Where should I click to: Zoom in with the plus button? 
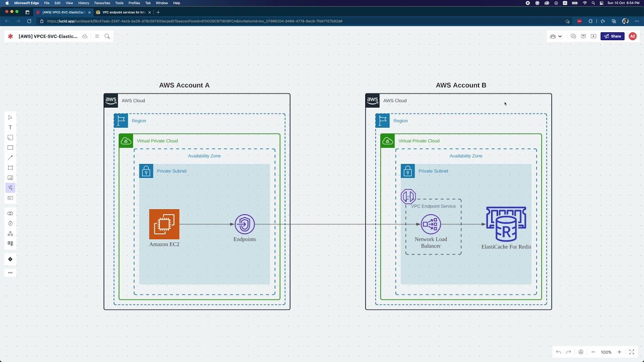click(x=619, y=352)
